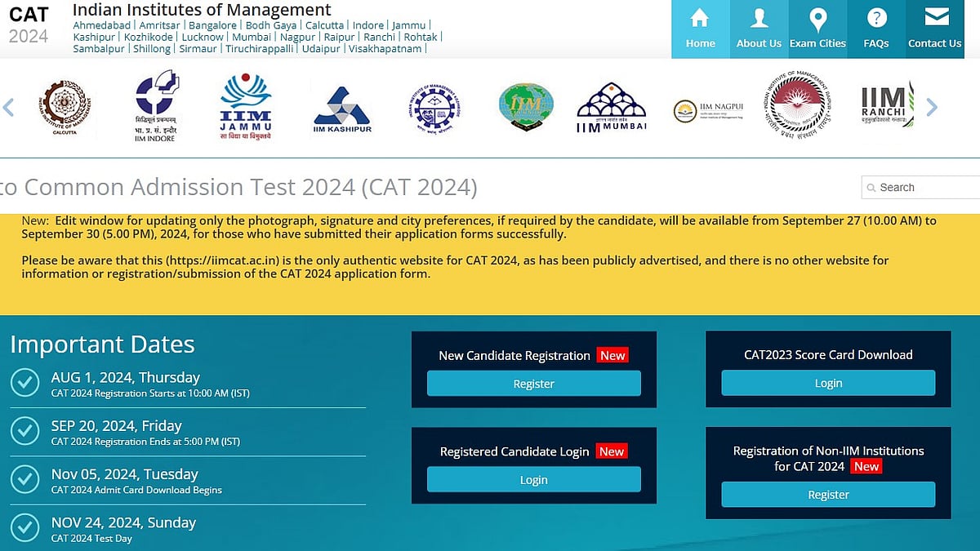Select the IIM Jammu logo
The width and height of the screenshot is (980, 551).
tap(245, 107)
